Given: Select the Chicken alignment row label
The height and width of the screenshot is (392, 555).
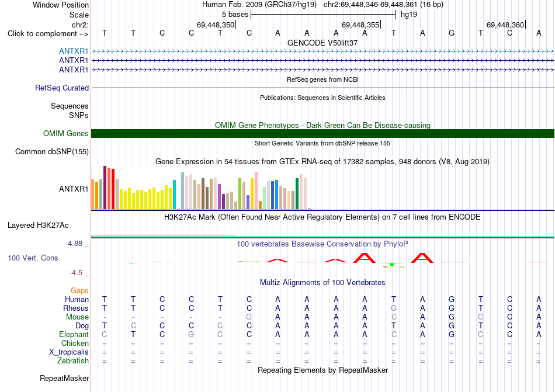Looking at the screenshot, I should pyautogui.click(x=75, y=343).
